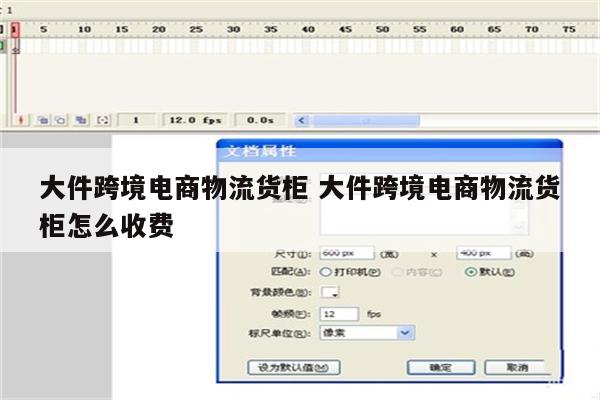Click frame 10 on the timeline ruler
This screenshot has height=400, width=600.
84,29
